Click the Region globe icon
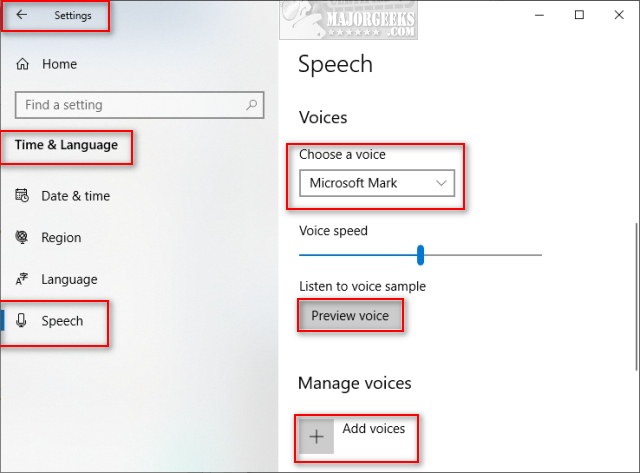640x473 pixels. [23, 238]
